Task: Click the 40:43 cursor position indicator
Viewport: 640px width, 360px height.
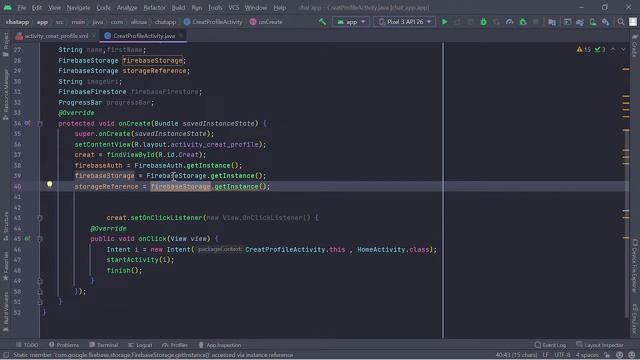Action: coord(516,355)
